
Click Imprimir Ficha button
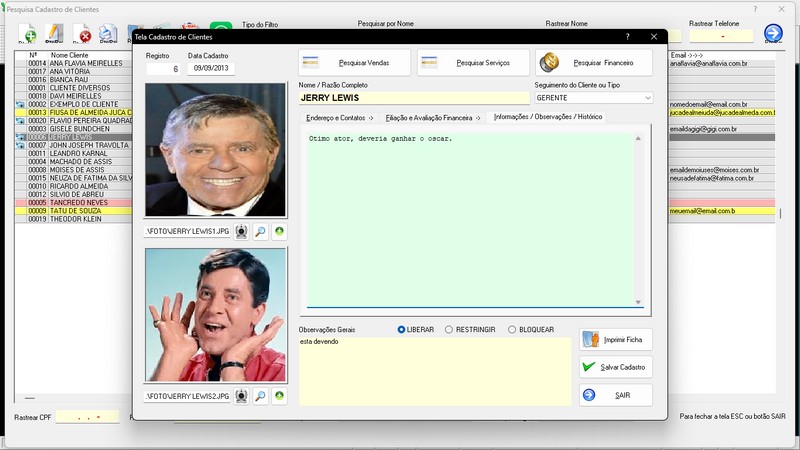(616, 340)
